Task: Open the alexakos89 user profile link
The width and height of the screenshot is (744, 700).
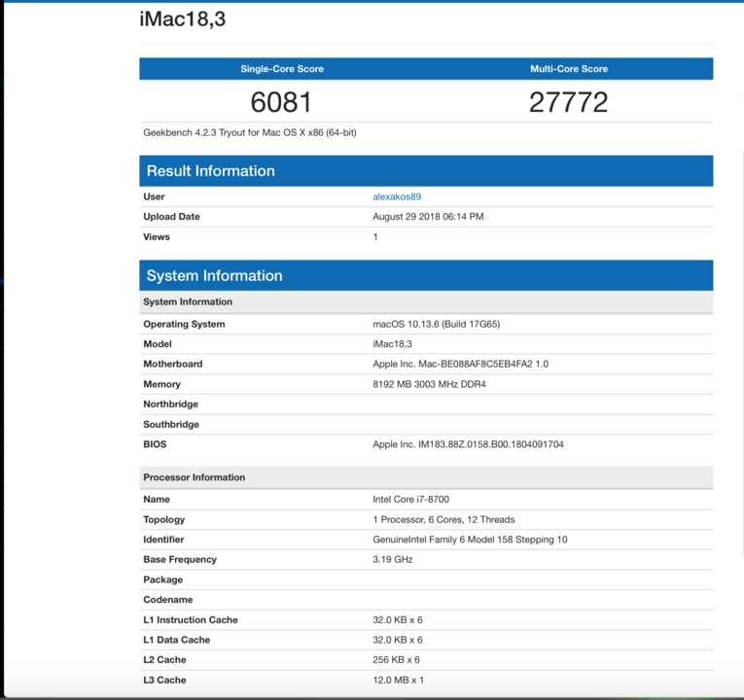Action: pos(397,196)
